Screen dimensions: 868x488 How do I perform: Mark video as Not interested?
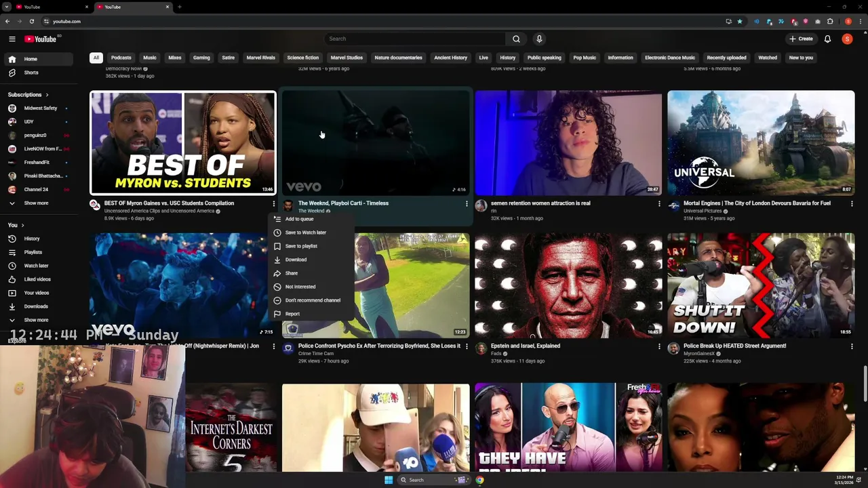(x=312, y=287)
